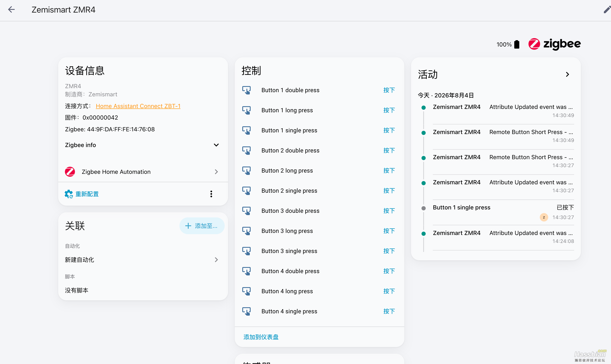Viewport: 611px width, 364px height.
Task: Click 添加到仪表盘 add to dashboard
Action: tap(261, 337)
